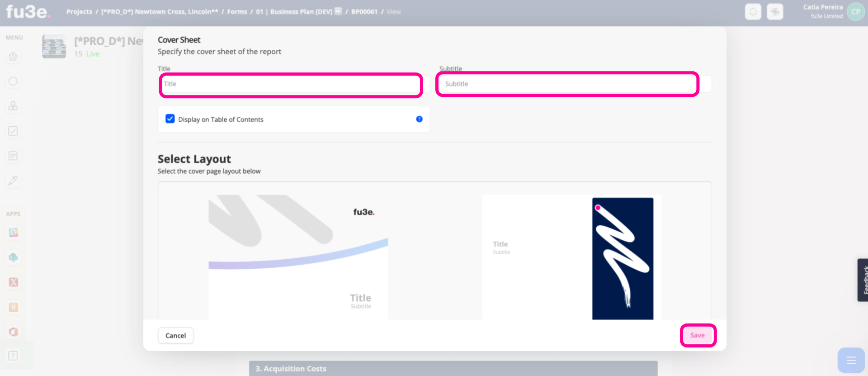The height and width of the screenshot is (376, 868).
Task: Click the blue help icon beside Display on Table of Contents
Action: click(x=419, y=119)
